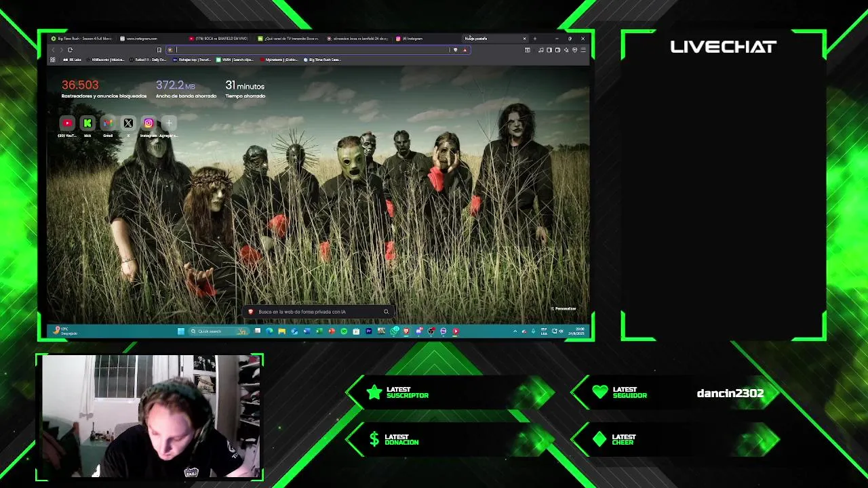Open the X shortcut tile
The image size is (868, 488).
point(128,123)
